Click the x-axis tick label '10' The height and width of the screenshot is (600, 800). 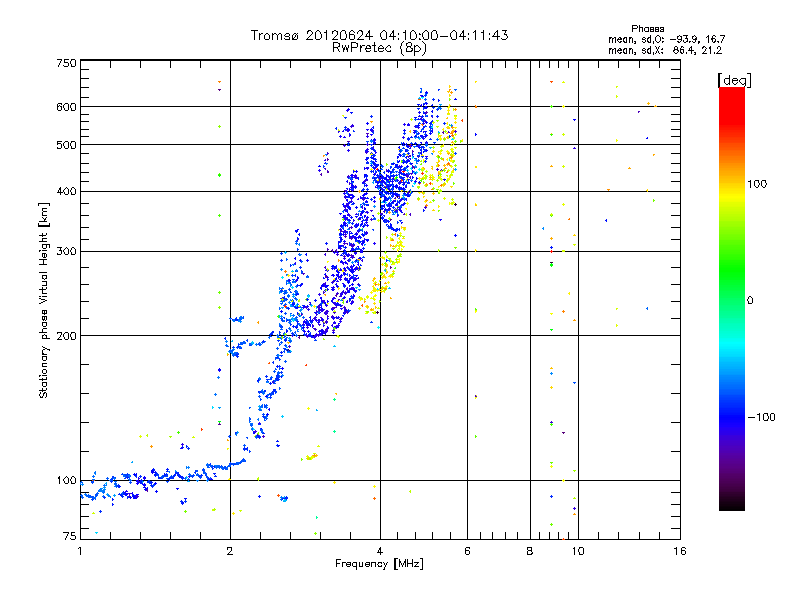[578, 551]
